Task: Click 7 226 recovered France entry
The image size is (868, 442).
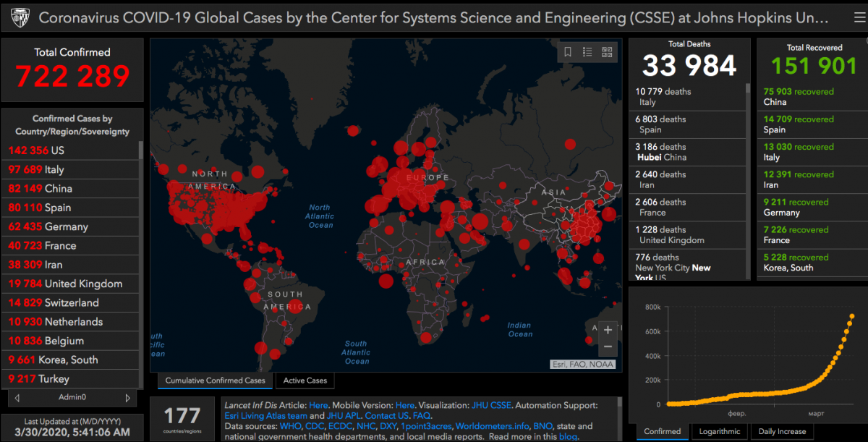Action: coord(812,235)
